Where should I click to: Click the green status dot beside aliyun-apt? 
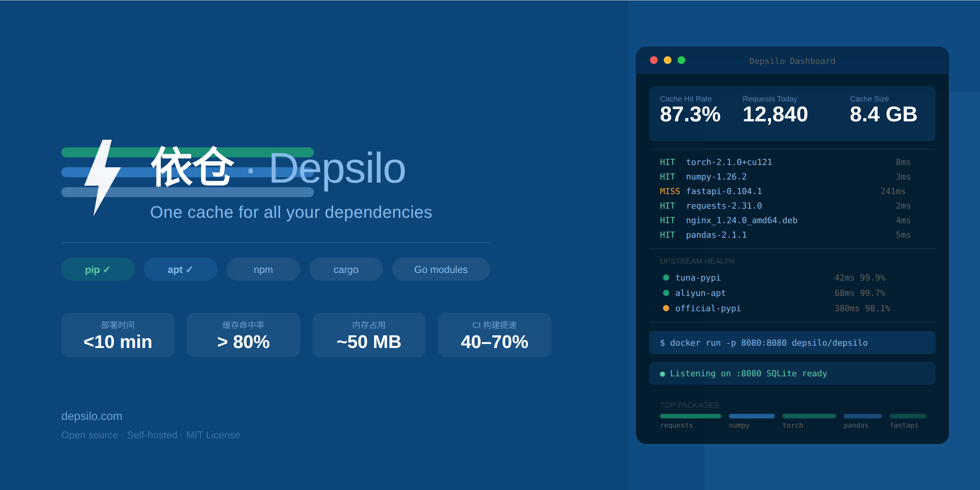pyautogui.click(x=666, y=293)
